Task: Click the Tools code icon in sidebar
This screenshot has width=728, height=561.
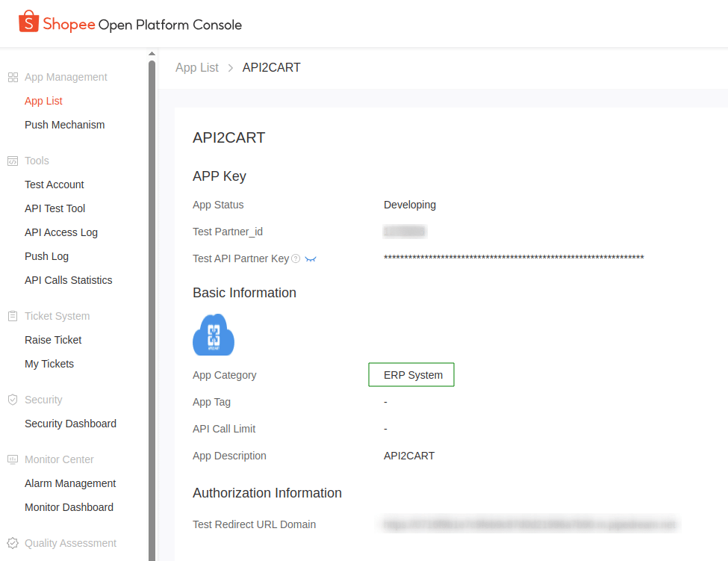Action: pyautogui.click(x=13, y=161)
